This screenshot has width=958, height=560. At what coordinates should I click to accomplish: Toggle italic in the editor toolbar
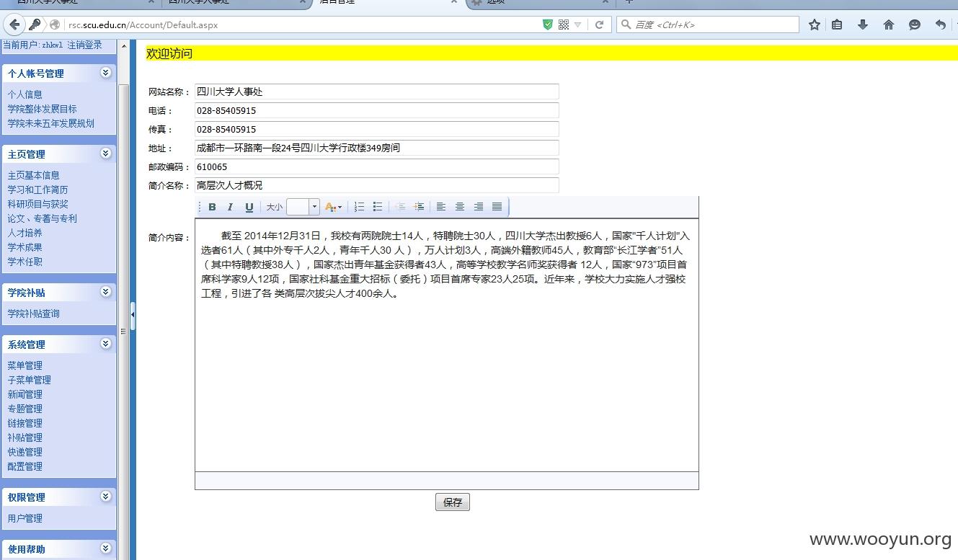tap(230, 207)
